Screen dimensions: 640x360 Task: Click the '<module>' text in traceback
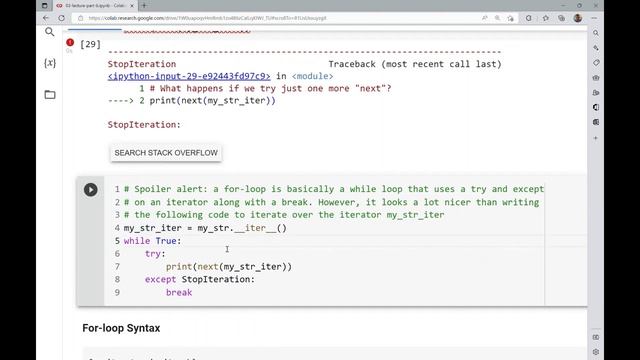click(x=312, y=76)
